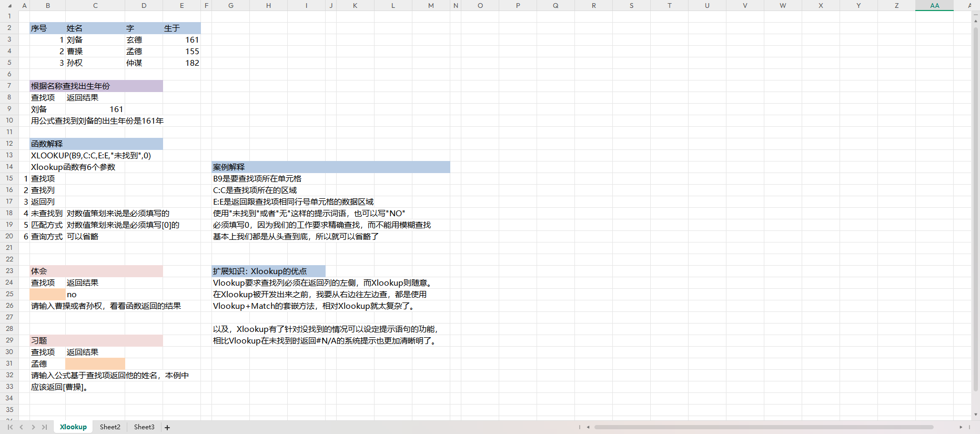Switch to the Sheet2 tab
Image resolution: width=980 pixels, height=434 pixels.
coord(110,427)
